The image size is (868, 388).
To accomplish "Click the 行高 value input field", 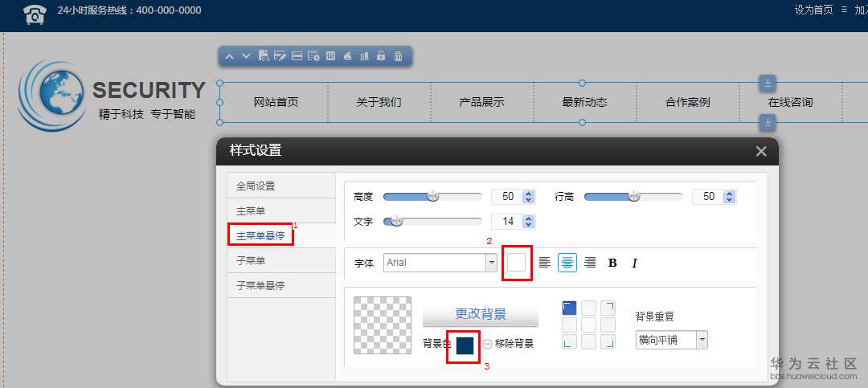I will (x=708, y=197).
